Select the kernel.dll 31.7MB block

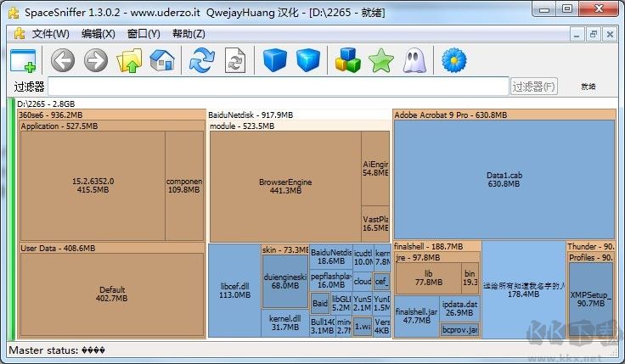285,323
